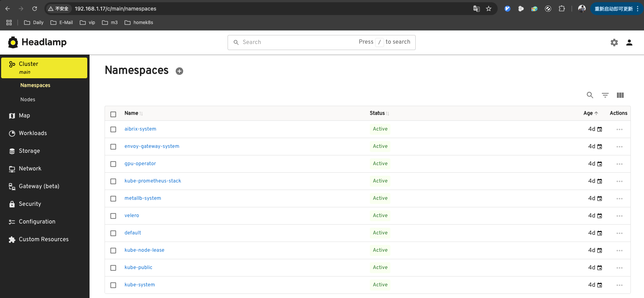Check the velero row checkbox

[113, 216]
